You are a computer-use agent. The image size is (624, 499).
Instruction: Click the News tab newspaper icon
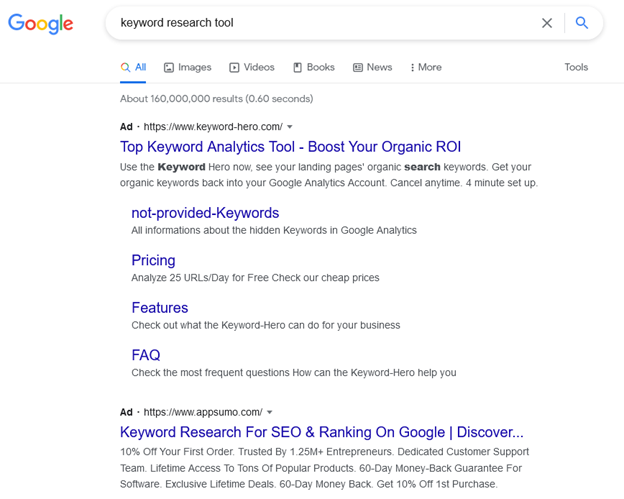tap(358, 68)
